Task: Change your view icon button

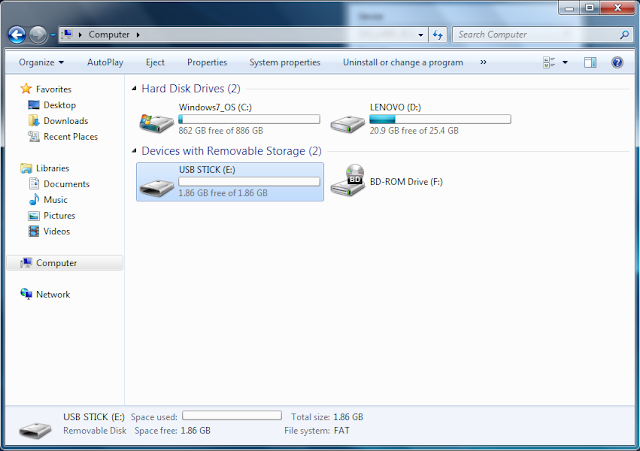Action: coord(549,62)
